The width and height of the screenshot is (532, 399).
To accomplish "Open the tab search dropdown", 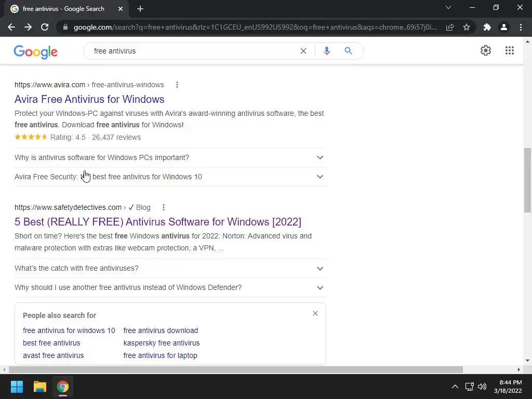I will tap(448, 7).
